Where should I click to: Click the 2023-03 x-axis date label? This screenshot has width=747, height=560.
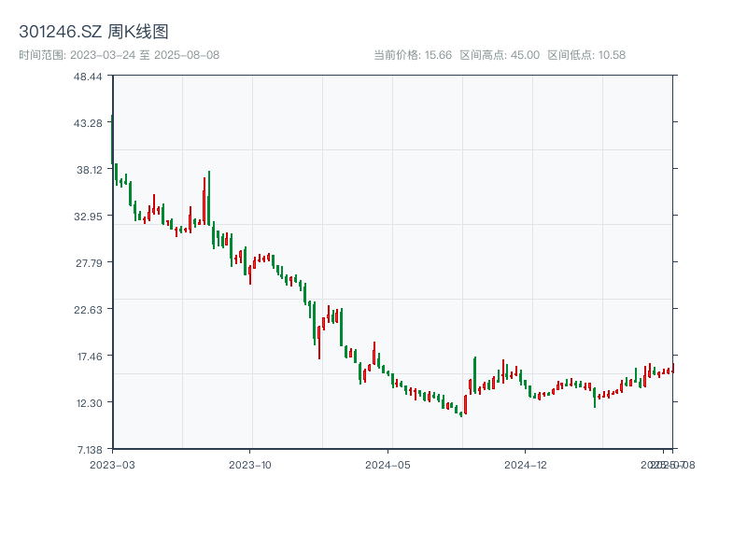(x=112, y=464)
